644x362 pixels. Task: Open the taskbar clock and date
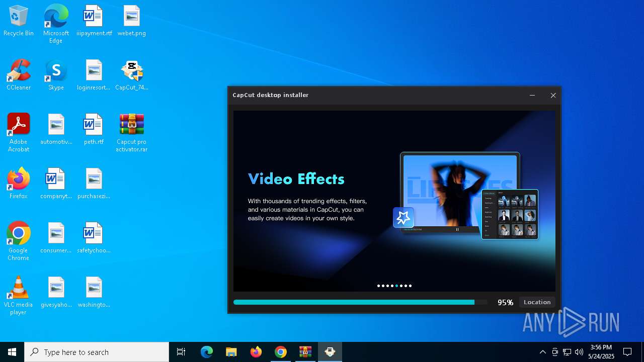click(x=601, y=352)
